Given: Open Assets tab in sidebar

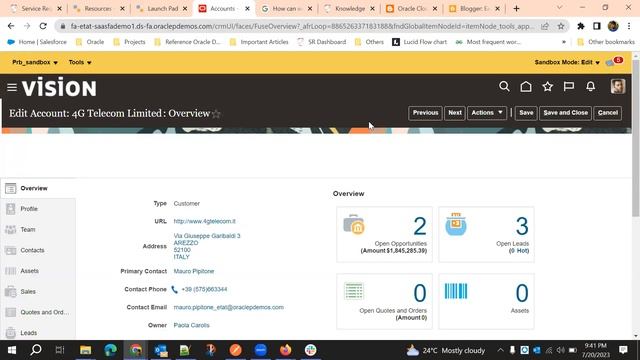Looking at the screenshot, I should [38, 271].
